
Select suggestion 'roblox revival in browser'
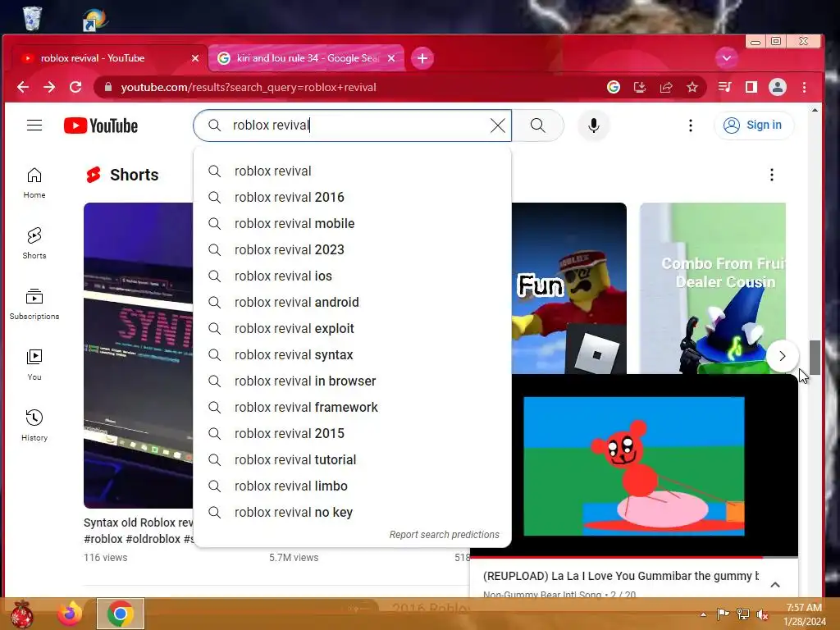coord(353,381)
